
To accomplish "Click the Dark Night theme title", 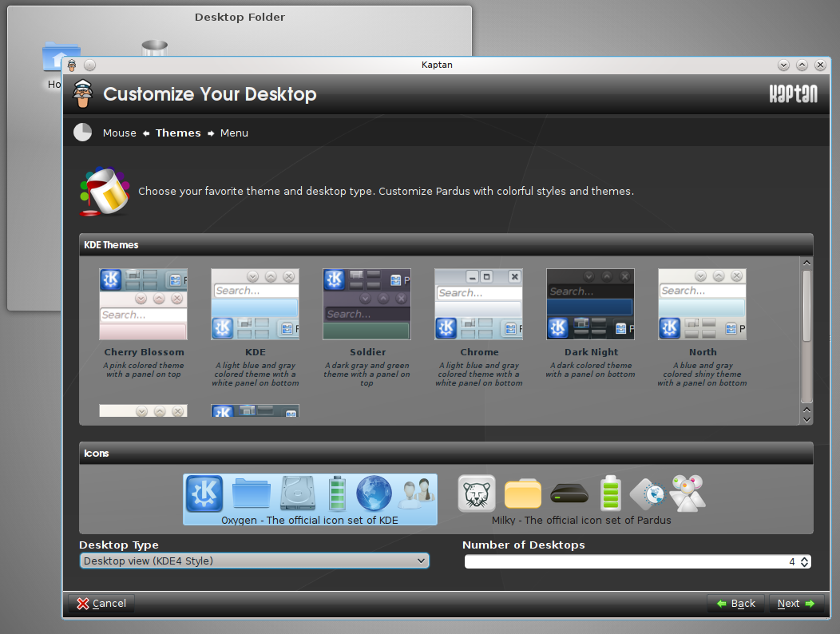I will (x=591, y=352).
